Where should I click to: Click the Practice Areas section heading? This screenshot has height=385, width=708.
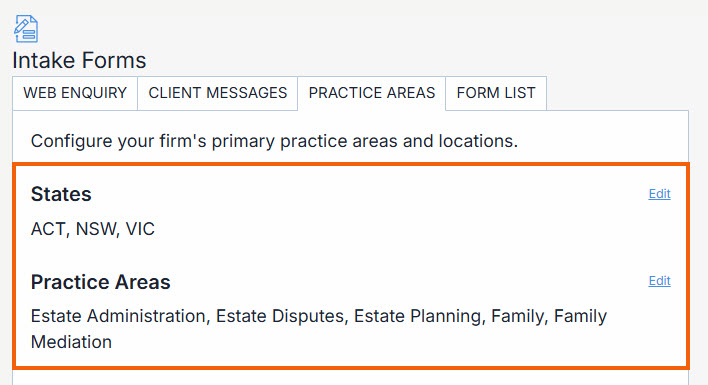point(100,282)
